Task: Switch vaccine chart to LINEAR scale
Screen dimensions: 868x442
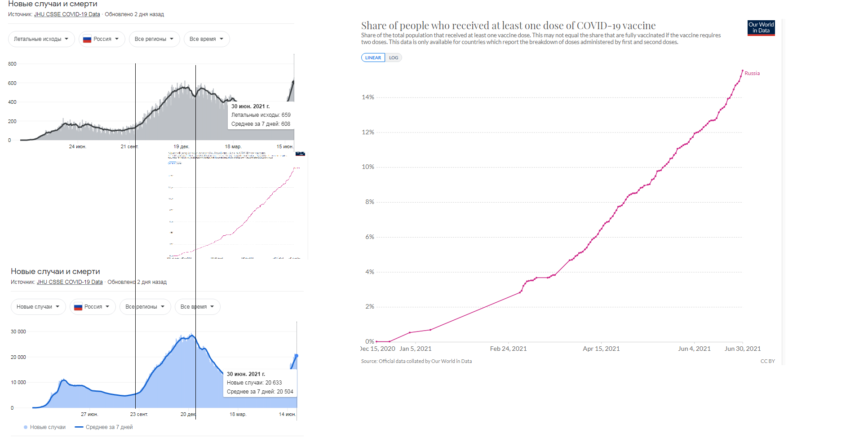Action: (373, 57)
